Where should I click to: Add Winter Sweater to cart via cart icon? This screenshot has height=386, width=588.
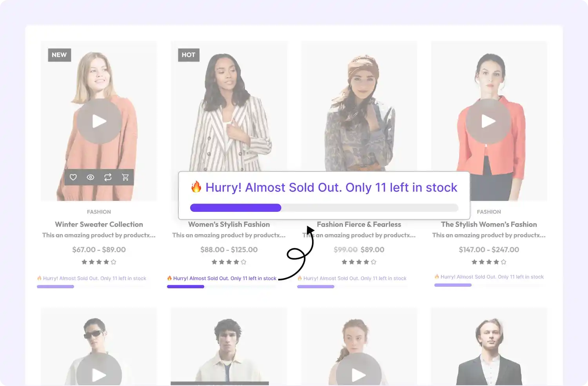click(125, 177)
